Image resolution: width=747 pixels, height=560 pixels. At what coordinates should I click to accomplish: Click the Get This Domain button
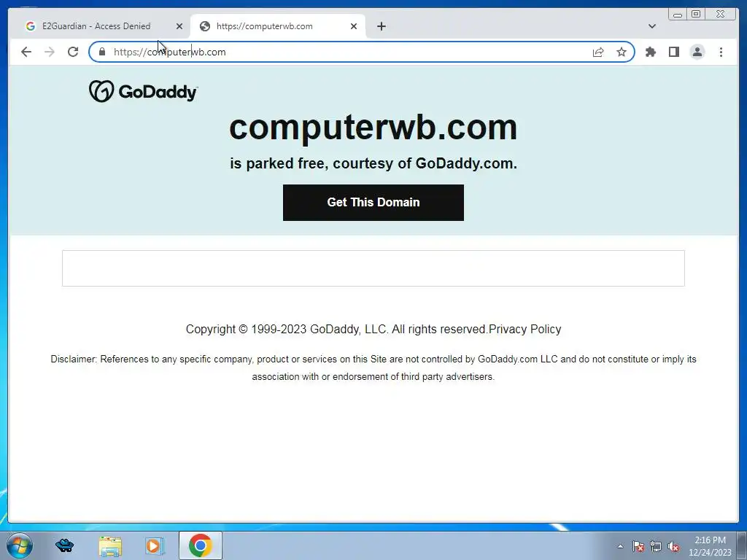pos(373,203)
